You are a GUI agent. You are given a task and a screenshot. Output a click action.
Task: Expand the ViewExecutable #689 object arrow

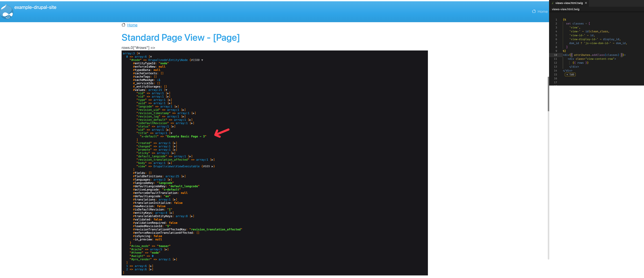pyautogui.click(x=212, y=166)
